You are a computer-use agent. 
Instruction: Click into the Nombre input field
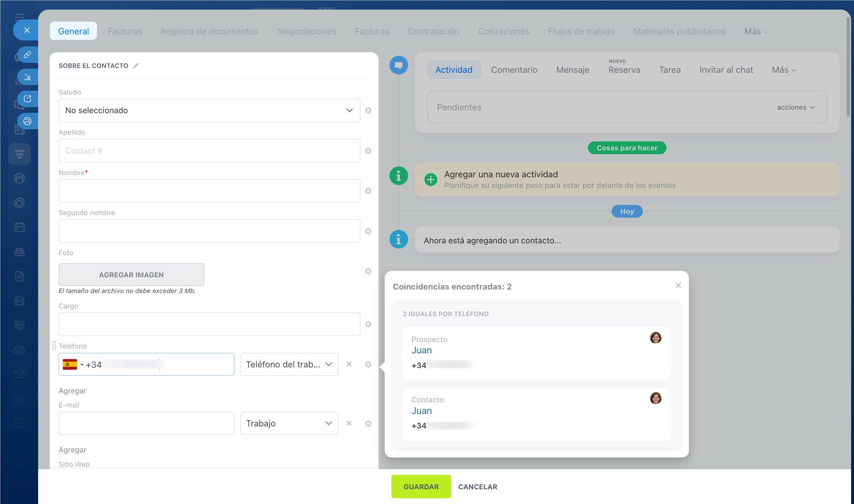(209, 191)
